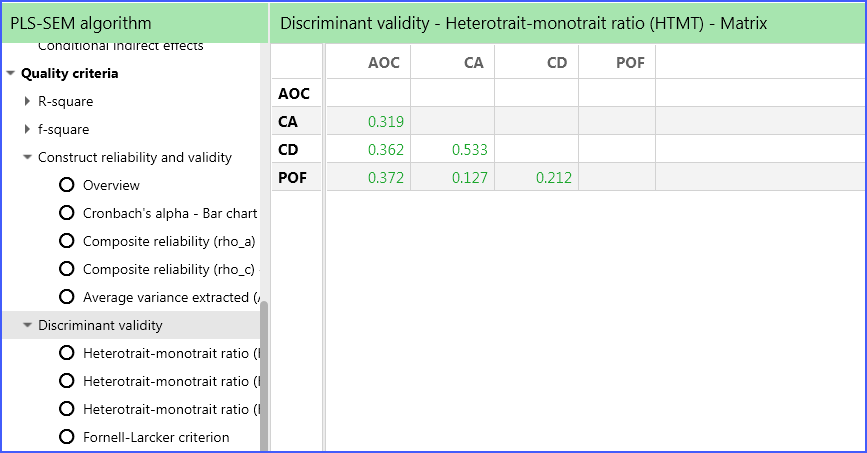The image size is (867, 453).
Task: Select Composite reliability (rho_a) option
Action: tap(67, 241)
